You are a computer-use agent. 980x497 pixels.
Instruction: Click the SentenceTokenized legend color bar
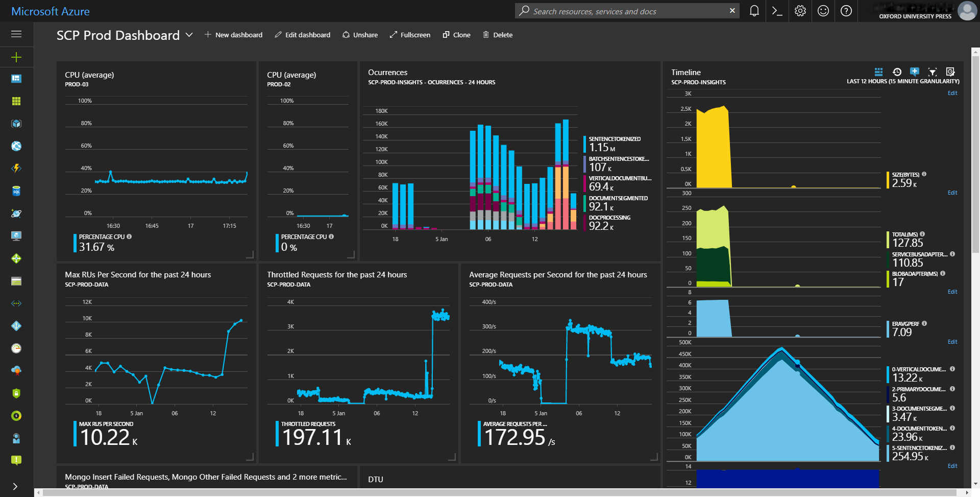pos(585,144)
